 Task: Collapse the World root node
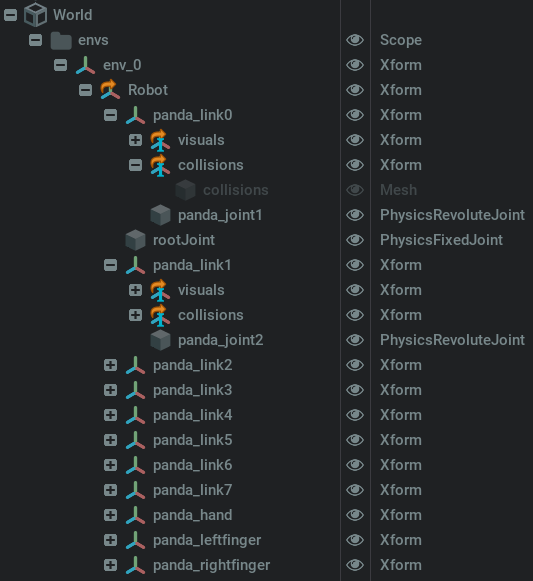coord(10,15)
